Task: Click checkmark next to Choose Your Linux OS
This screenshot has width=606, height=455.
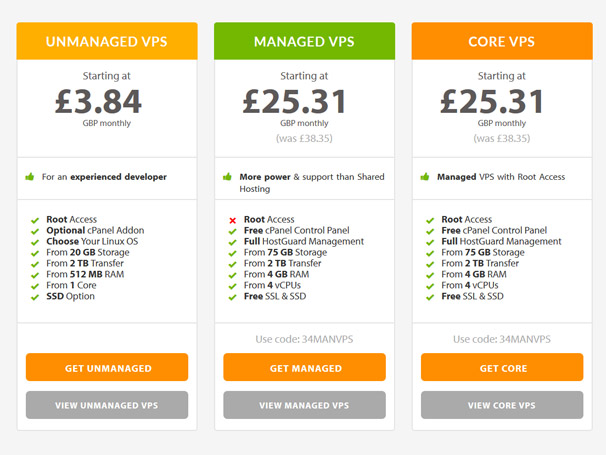Action: pos(35,242)
